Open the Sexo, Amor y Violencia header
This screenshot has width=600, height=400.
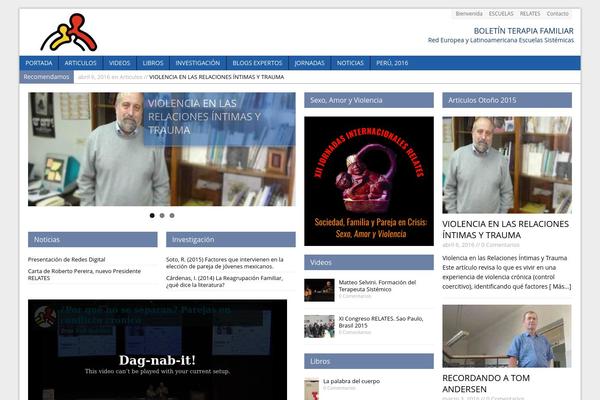(x=369, y=100)
